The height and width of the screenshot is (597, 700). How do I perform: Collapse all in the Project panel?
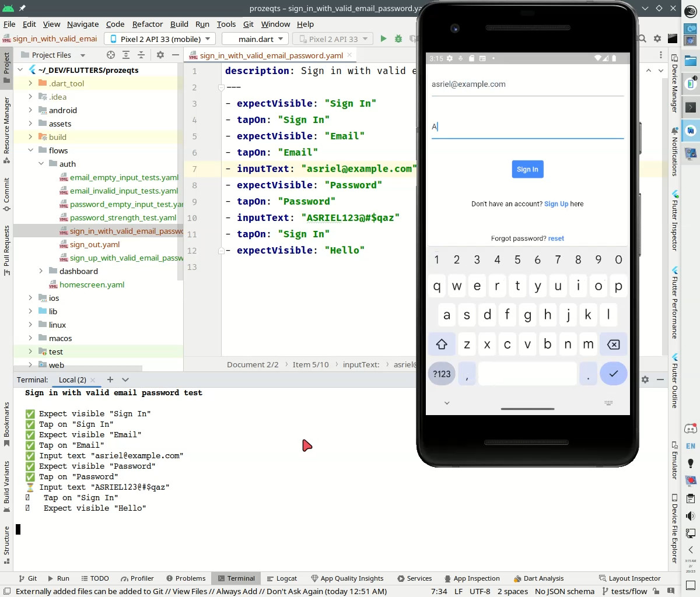click(x=141, y=55)
